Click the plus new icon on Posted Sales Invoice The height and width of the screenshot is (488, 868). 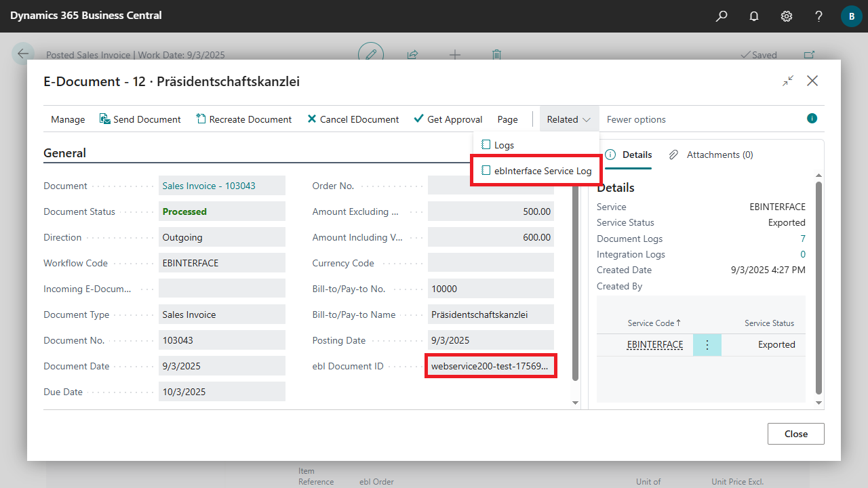tap(455, 54)
